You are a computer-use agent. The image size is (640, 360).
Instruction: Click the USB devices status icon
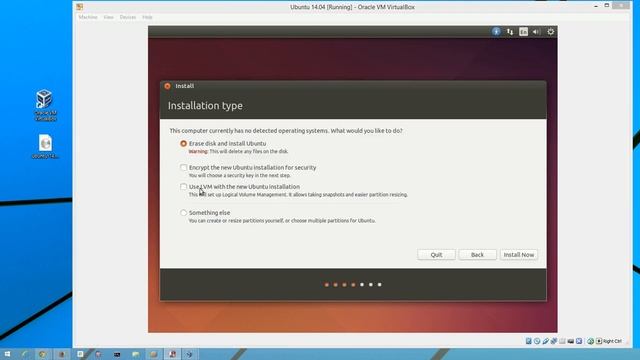(546, 341)
